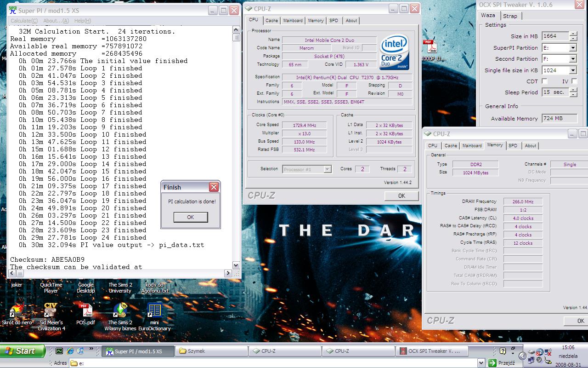Click the Intel Core 2 Duo logo
Screen dimensions: 588x368
click(395, 52)
